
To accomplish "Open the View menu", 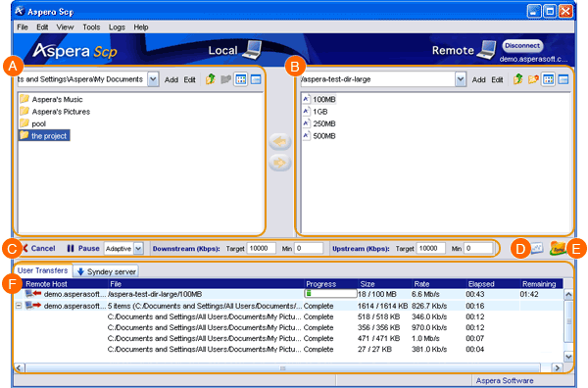I will click(x=65, y=27).
